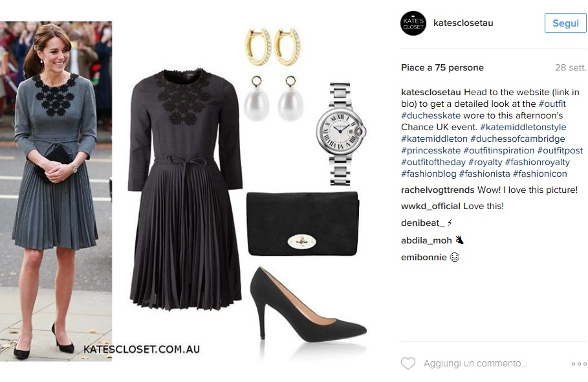
Task: Open the three-dots more options menu
Action: (x=579, y=364)
